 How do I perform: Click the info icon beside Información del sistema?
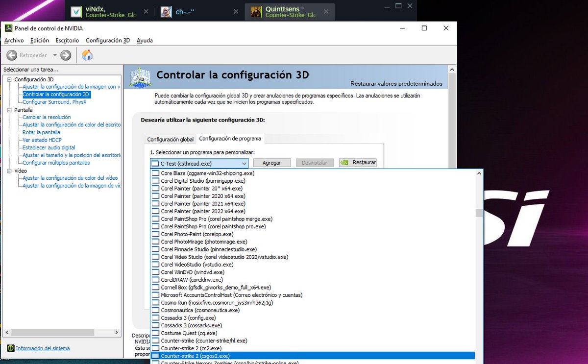pos(11,348)
